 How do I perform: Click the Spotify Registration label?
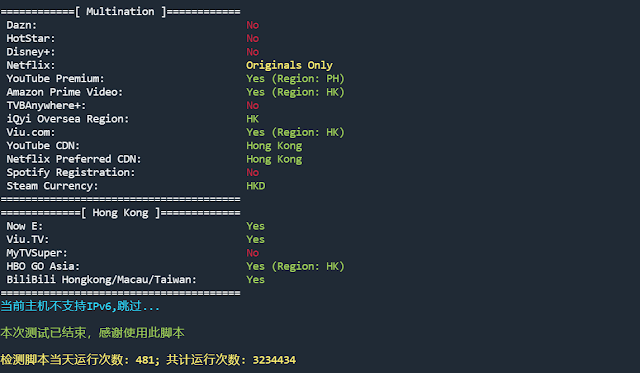pos(71,173)
